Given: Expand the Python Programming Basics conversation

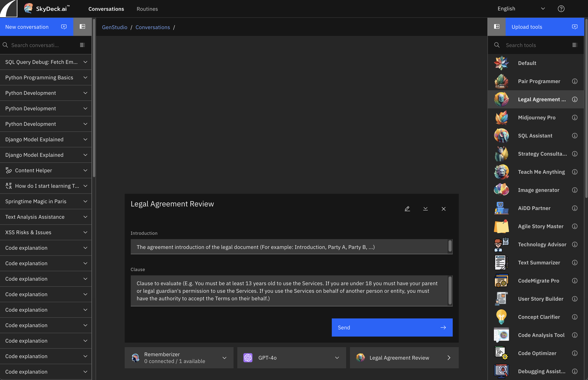Looking at the screenshot, I should click(x=85, y=77).
